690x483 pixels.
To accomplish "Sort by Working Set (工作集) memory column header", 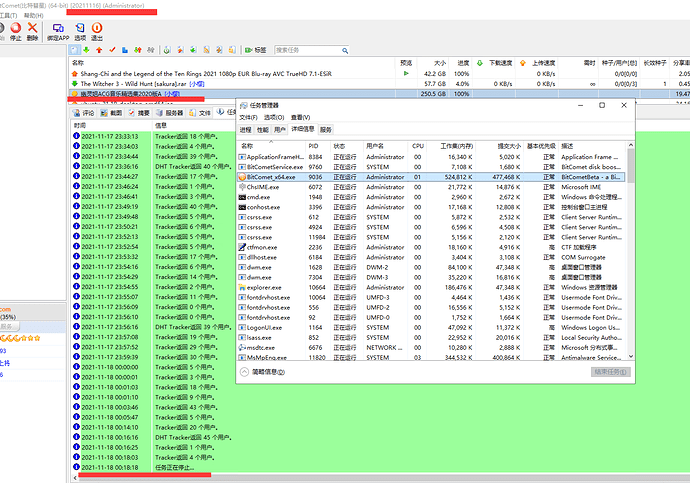I will pos(451,146).
